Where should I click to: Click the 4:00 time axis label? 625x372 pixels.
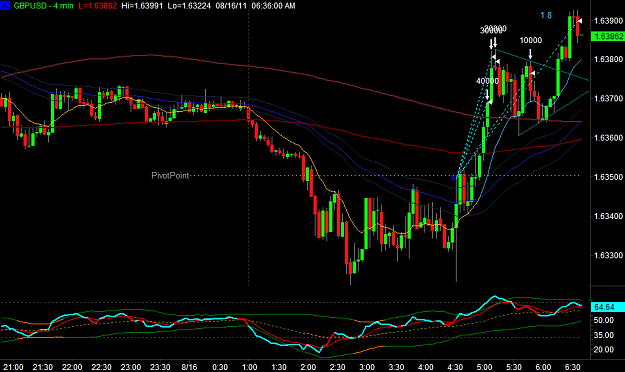[426, 367]
